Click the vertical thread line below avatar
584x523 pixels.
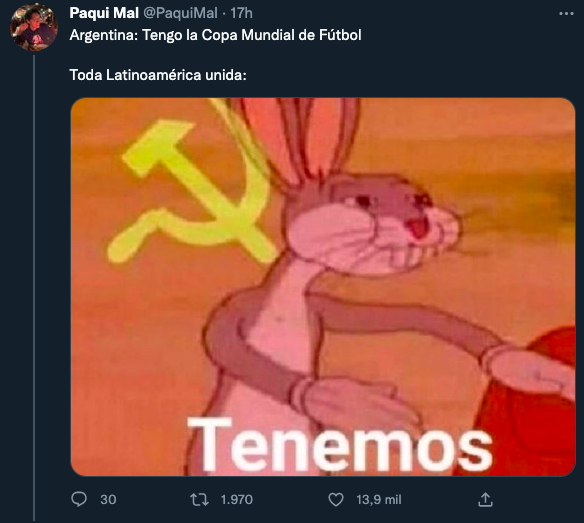coord(34,288)
